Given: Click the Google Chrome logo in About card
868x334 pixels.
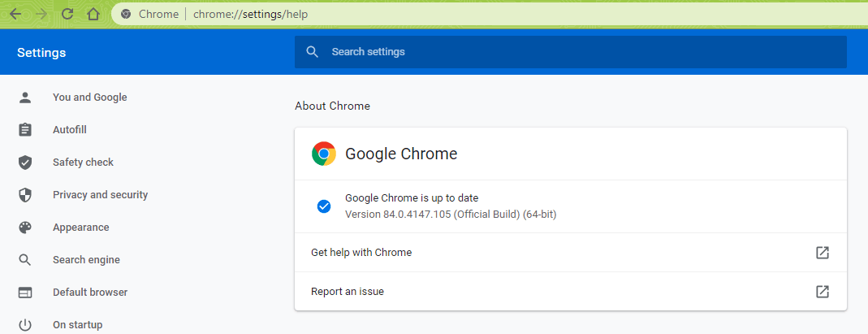Looking at the screenshot, I should [x=324, y=154].
